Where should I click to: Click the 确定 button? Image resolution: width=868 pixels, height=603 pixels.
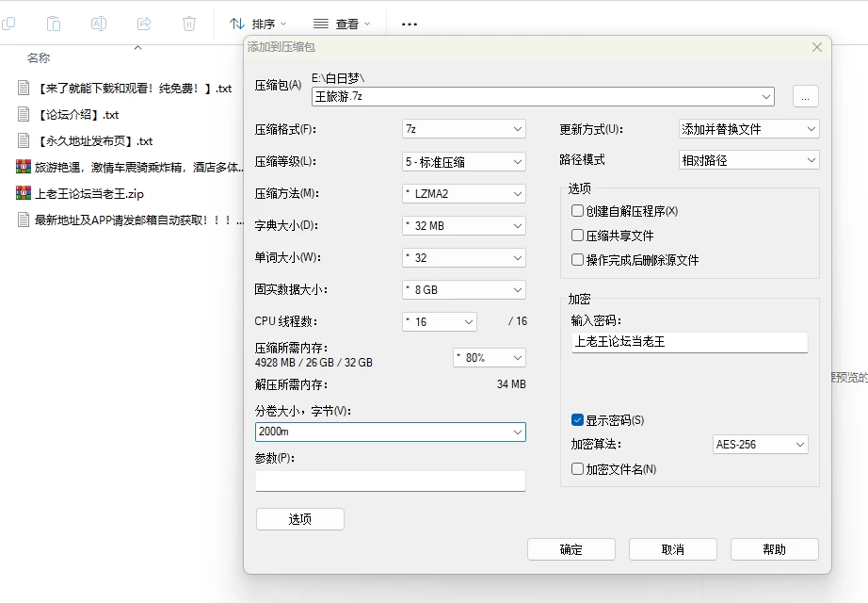(571, 549)
